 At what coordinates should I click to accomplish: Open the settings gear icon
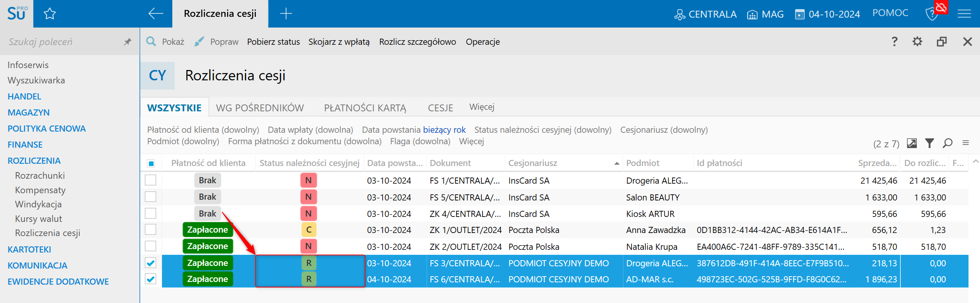pyautogui.click(x=917, y=42)
